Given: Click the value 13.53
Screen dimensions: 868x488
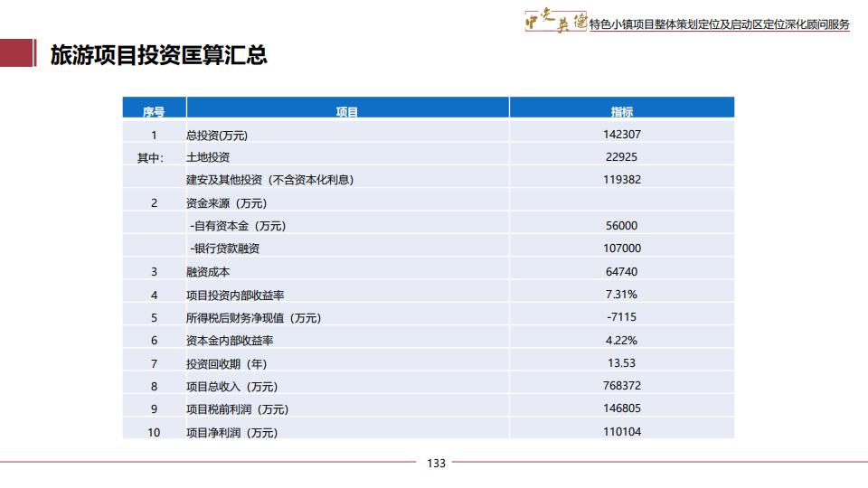Looking at the screenshot, I should 621,363.
